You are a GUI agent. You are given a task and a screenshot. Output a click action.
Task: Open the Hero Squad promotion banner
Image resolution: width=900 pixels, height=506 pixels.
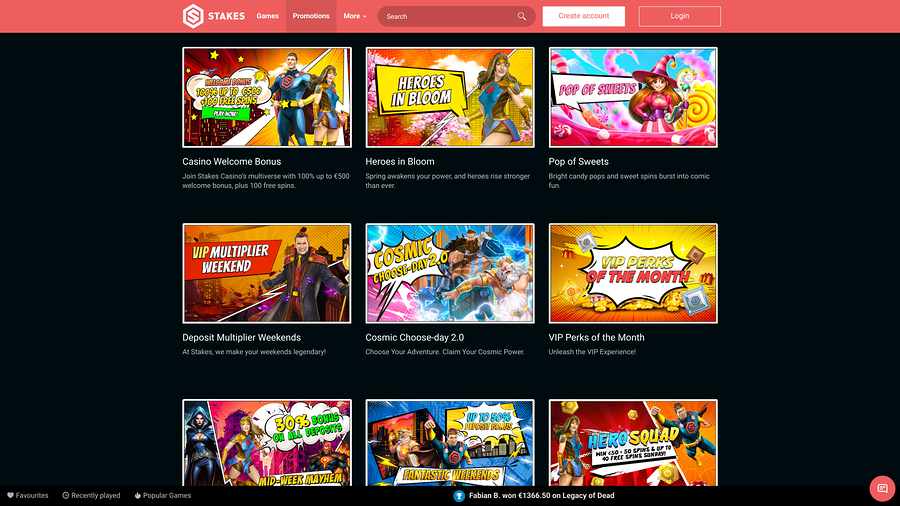click(633, 443)
